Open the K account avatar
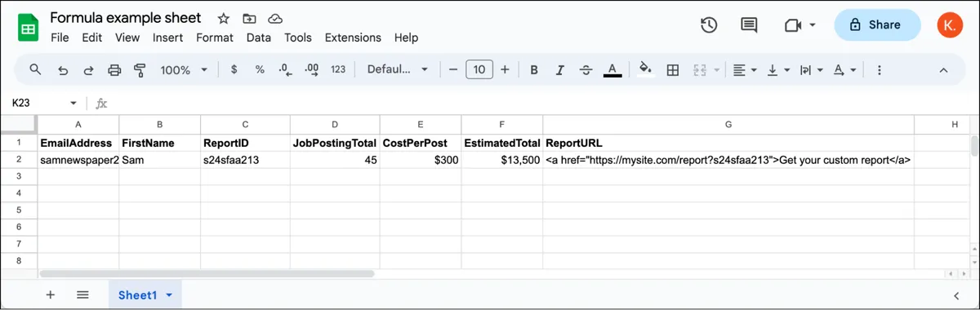Screen dimensions: 980x310 click(x=951, y=25)
